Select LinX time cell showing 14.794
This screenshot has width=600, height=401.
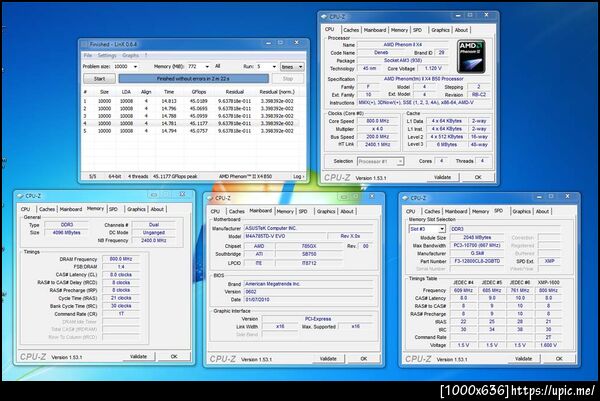click(x=169, y=131)
